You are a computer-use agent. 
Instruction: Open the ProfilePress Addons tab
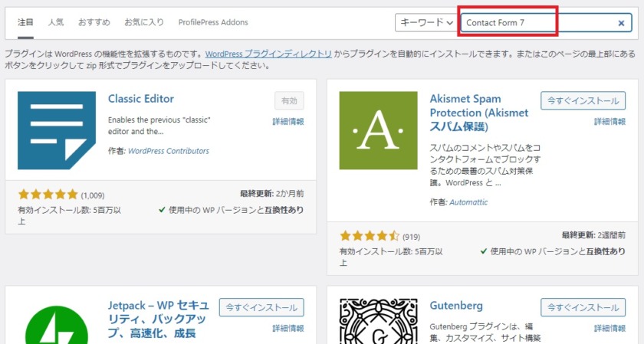point(213,22)
